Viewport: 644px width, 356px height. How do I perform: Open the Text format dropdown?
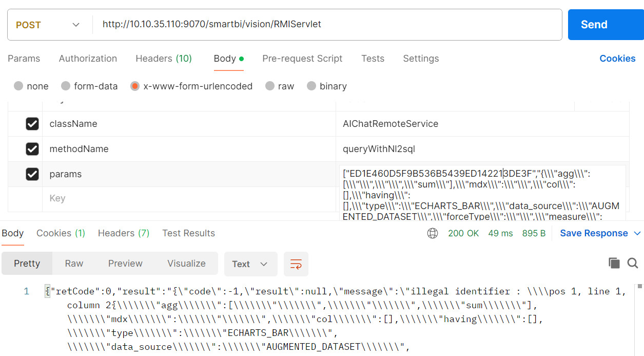[x=250, y=264]
